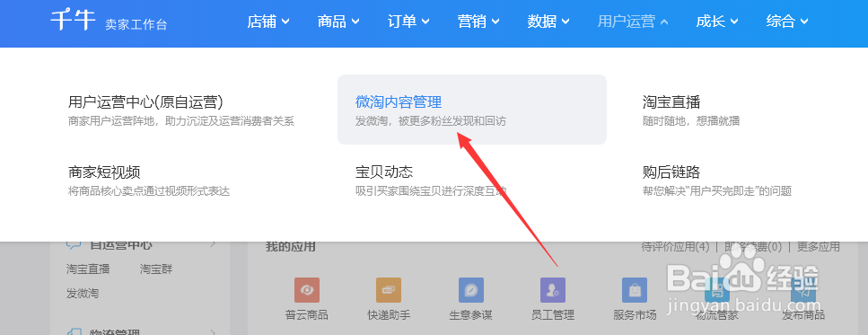The width and height of the screenshot is (868, 335).
Task: Collapse the 用户运营 dropdown menu
Action: pyautogui.click(x=633, y=22)
